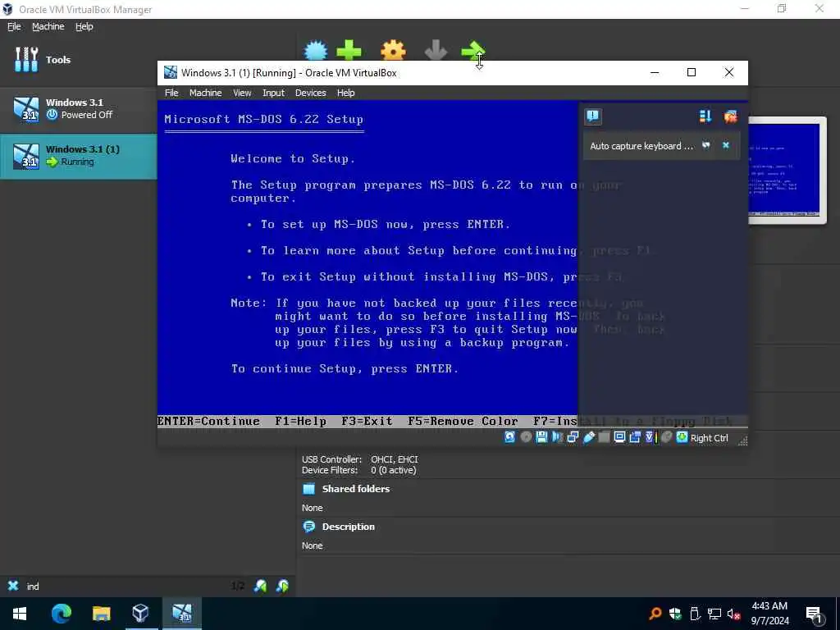Screen dimensions: 840x630
Task: Click the optical disc status icon
Action: point(526,437)
